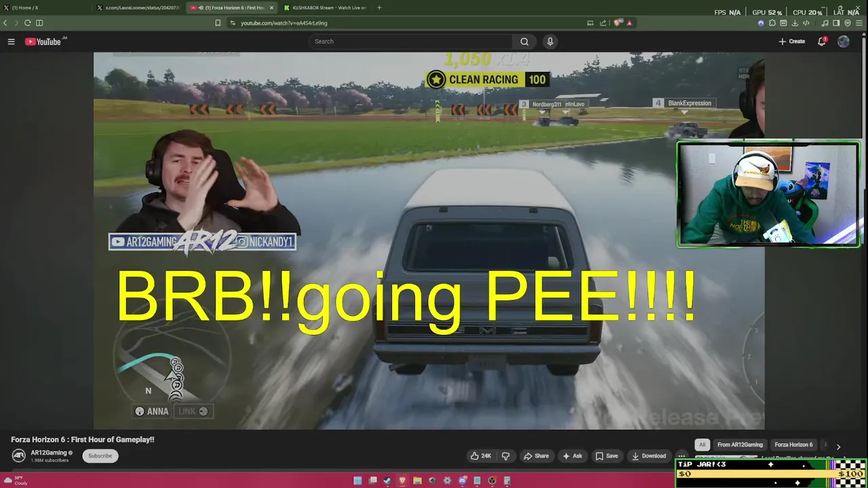Image resolution: width=868 pixels, height=488 pixels.
Task: Open the YouTube account avatar menu
Action: point(844,41)
